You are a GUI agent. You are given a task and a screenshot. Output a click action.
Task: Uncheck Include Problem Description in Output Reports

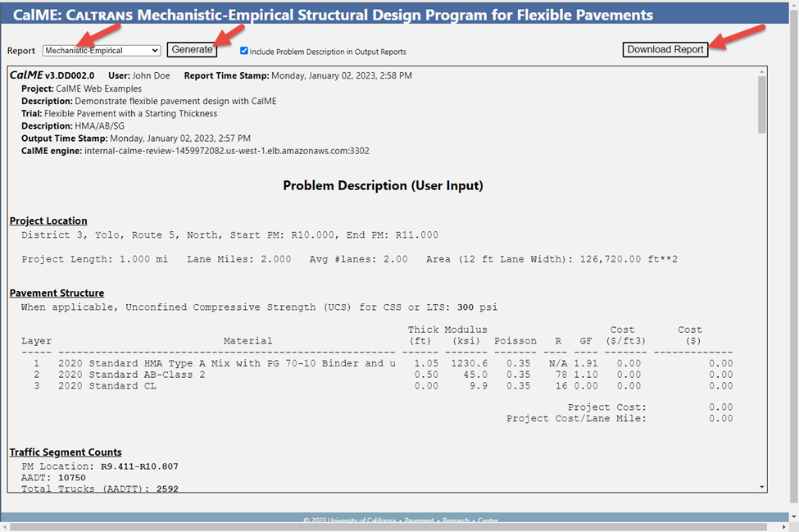click(x=244, y=51)
